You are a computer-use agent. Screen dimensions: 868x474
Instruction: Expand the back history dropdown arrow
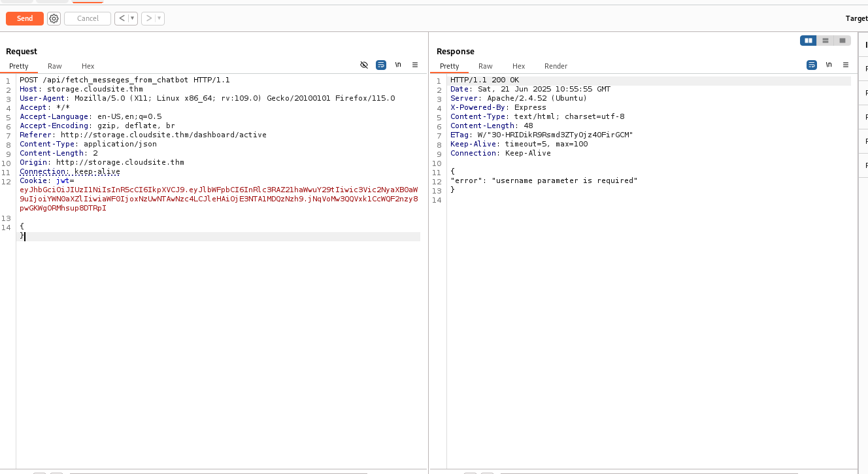133,18
